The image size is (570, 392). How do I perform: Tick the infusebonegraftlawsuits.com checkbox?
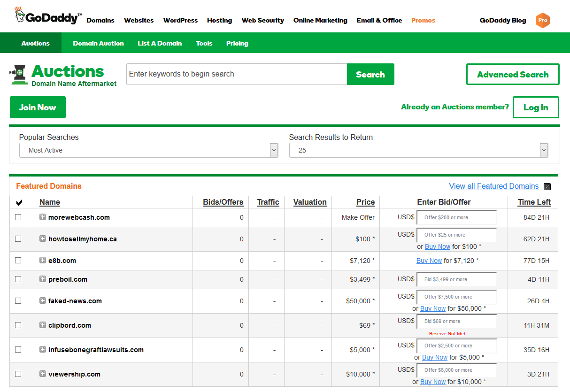point(18,349)
